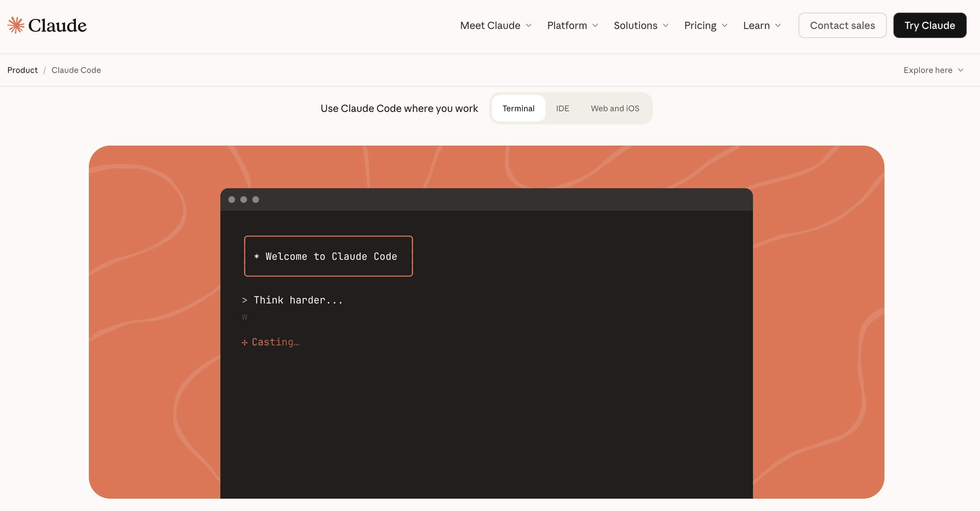The width and height of the screenshot is (980, 511).
Task: Click the Contact sales button
Action: (x=842, y=26)
